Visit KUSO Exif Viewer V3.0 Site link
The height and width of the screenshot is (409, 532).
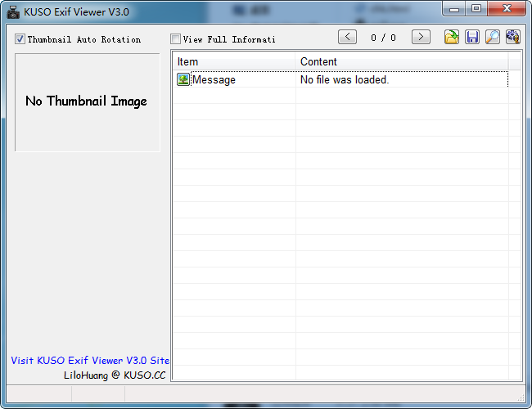[x=90, y=360]
